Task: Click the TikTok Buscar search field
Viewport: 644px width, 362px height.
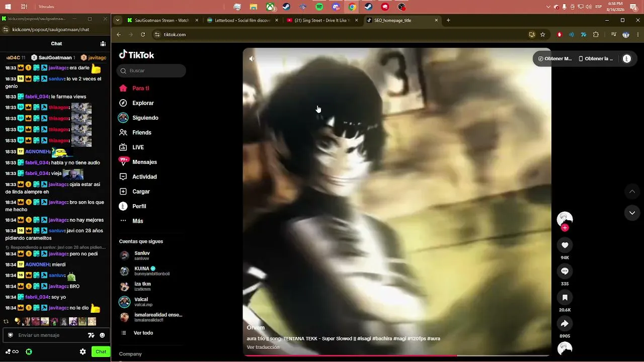Action: pos(151,71)
